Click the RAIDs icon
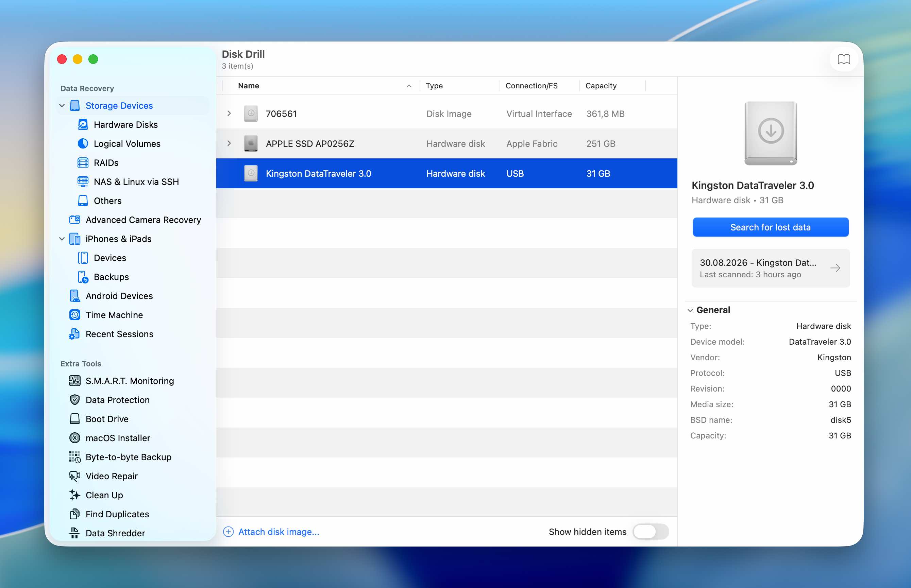The width and height of the screenshot is (911, 588). pyautogui.click(x=83, y=163)
